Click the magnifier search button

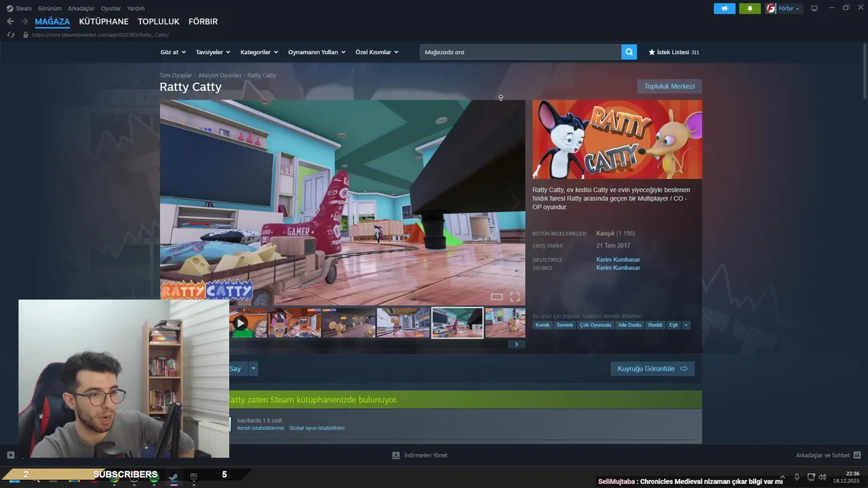click(629, 52)
